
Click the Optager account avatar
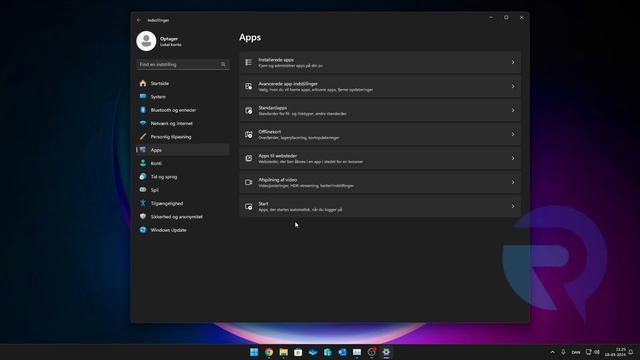point(146,41)
